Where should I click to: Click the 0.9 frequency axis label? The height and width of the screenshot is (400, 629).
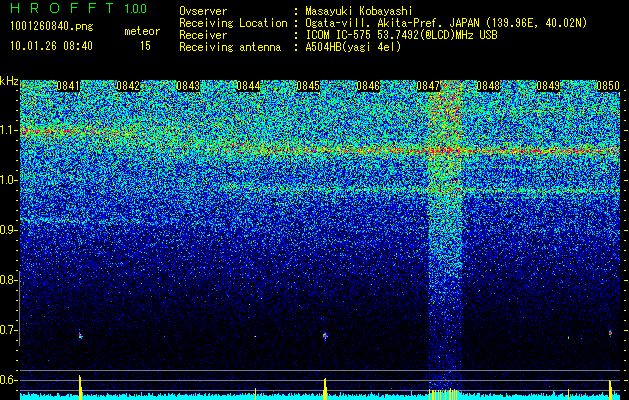pyautogui.click(x=9, y=230)
